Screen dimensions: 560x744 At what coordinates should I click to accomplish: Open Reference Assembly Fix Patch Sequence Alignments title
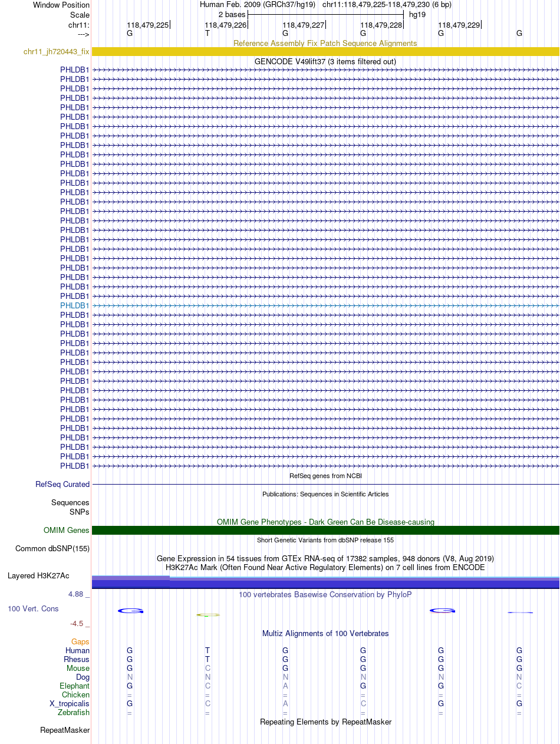(325, 43)
